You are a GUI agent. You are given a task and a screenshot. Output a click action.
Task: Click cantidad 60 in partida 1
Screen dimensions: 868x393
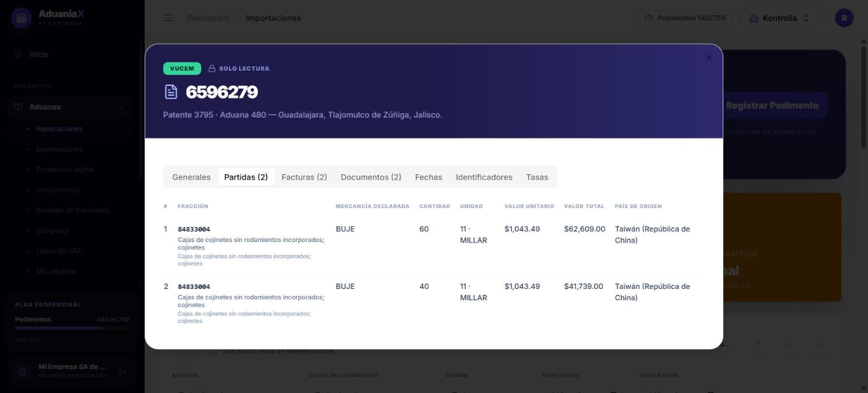coord(424,229)
